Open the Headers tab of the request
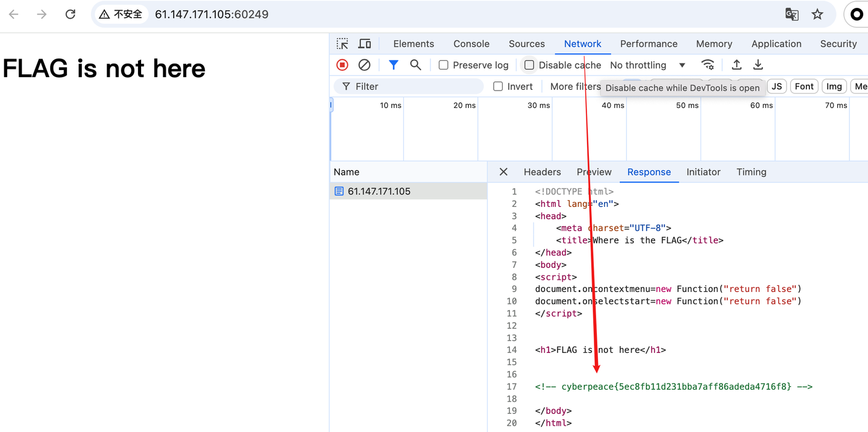868x432 pixels. pyautogui.click(x=542, y=172)
